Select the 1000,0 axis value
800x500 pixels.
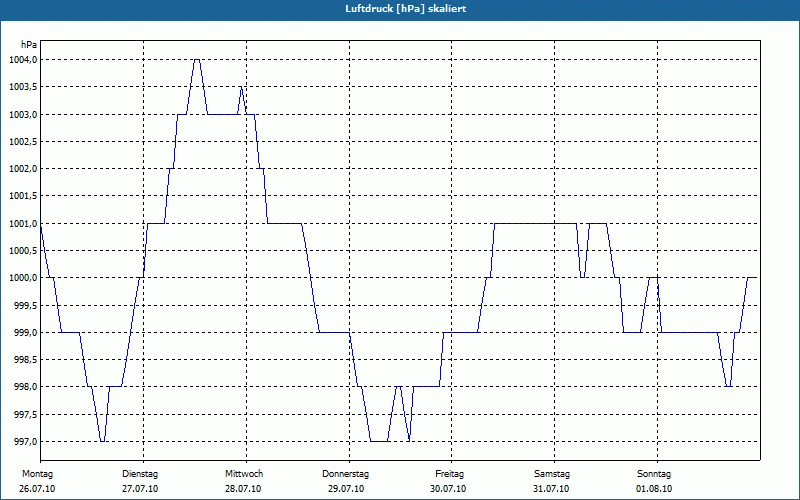23,278
